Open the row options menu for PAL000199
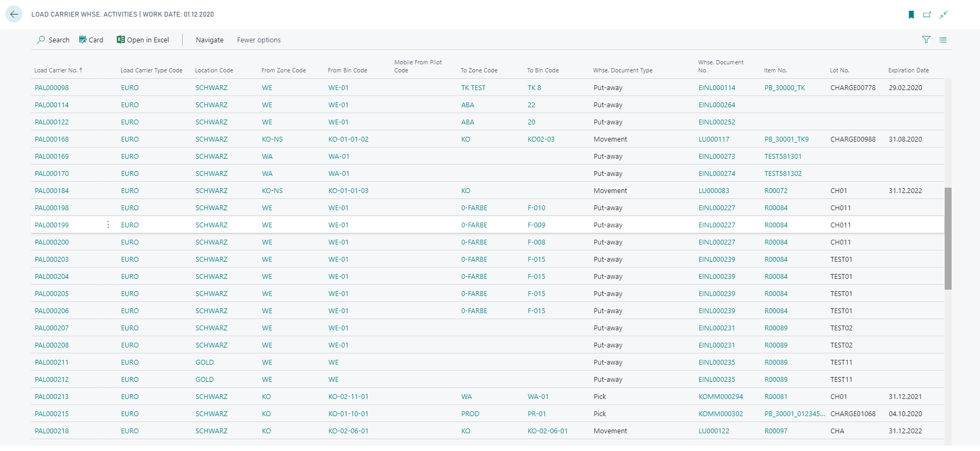 pyautogui.click(x=108, y=225)
